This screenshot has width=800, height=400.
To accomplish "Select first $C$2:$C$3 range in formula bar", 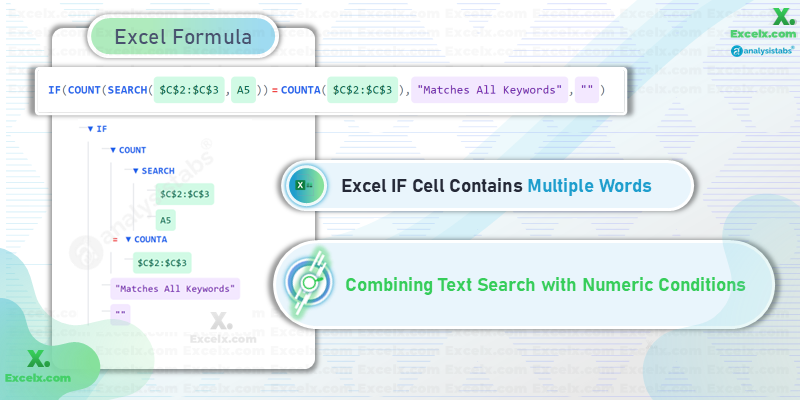I will point(189,90).
